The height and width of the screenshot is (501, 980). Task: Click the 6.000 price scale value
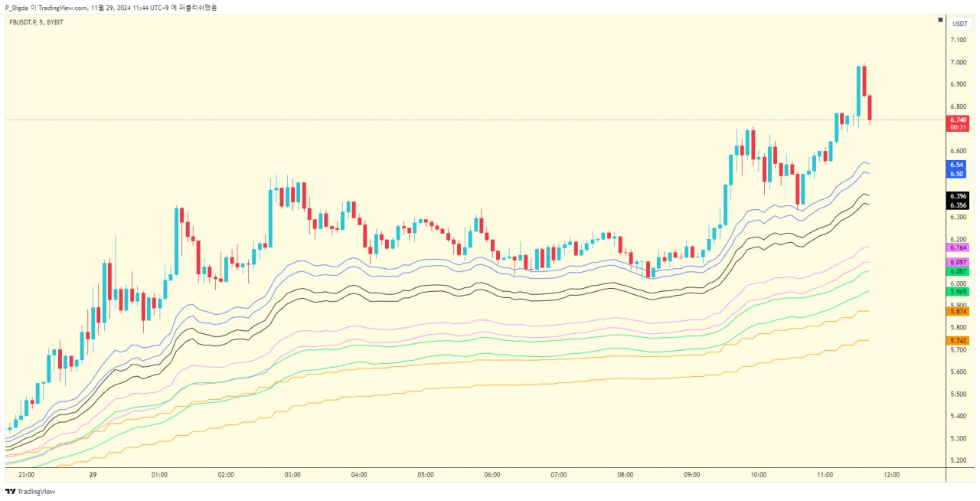click(959, 283)
